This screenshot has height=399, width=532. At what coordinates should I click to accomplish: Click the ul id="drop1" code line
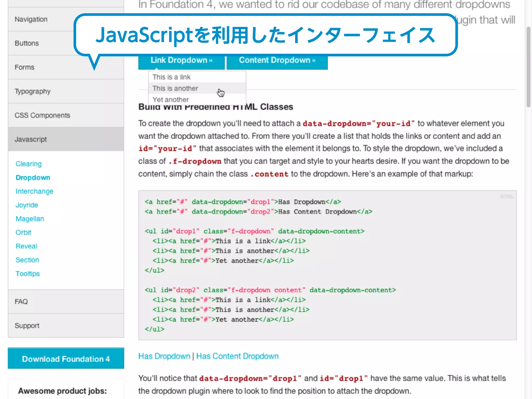point(255,231)
